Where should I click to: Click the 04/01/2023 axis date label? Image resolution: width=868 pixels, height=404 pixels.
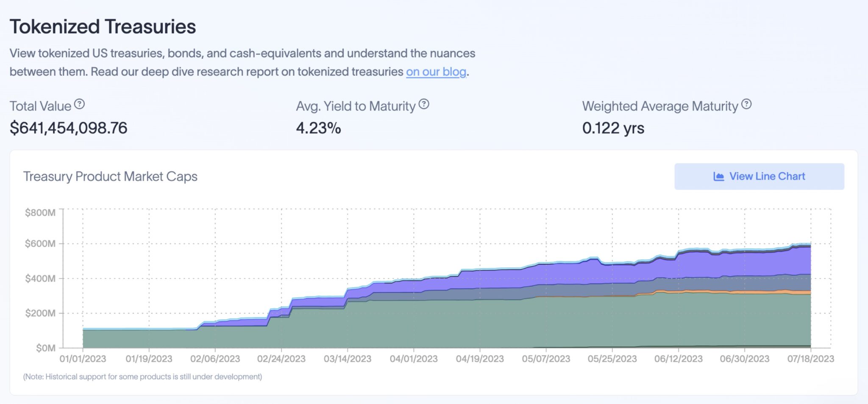coord(414,359)
